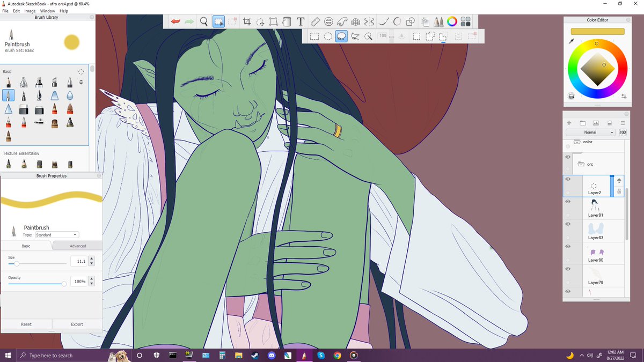
Task: Open the Edit menu
Action: (x=17, y=11)
